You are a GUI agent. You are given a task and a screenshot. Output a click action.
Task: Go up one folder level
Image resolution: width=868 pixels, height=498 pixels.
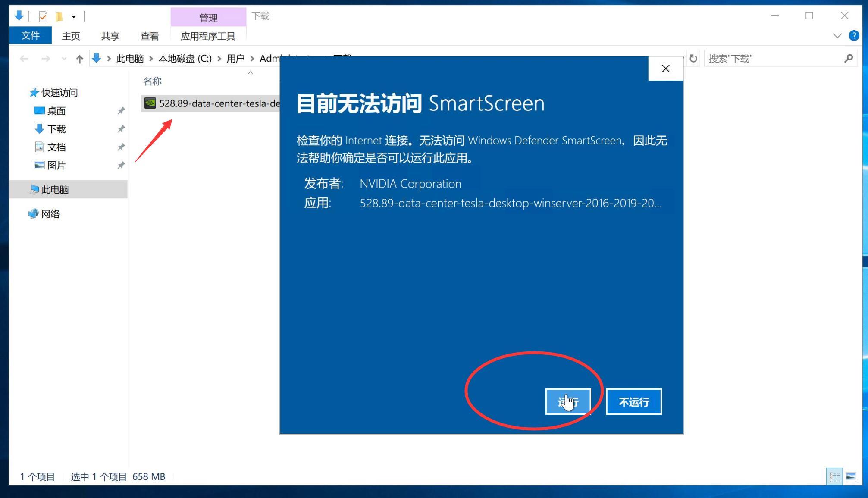pos(79,59)
